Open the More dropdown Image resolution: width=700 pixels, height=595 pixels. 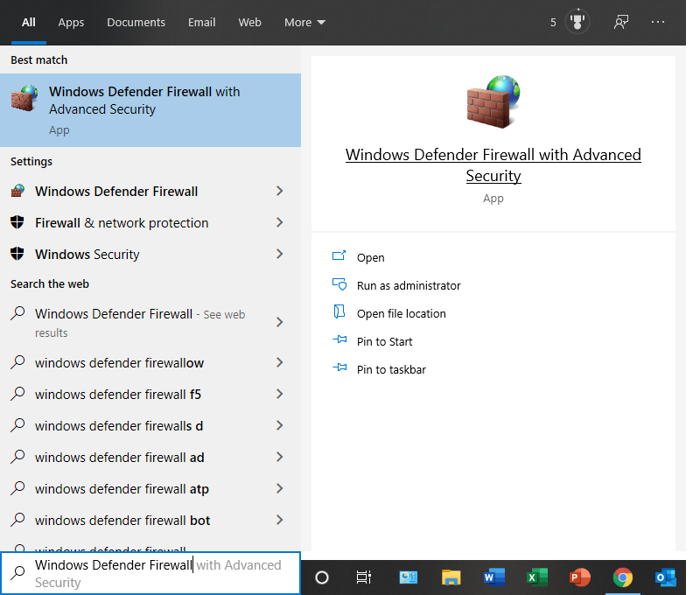pyautogui.click(x=304, y=23)
